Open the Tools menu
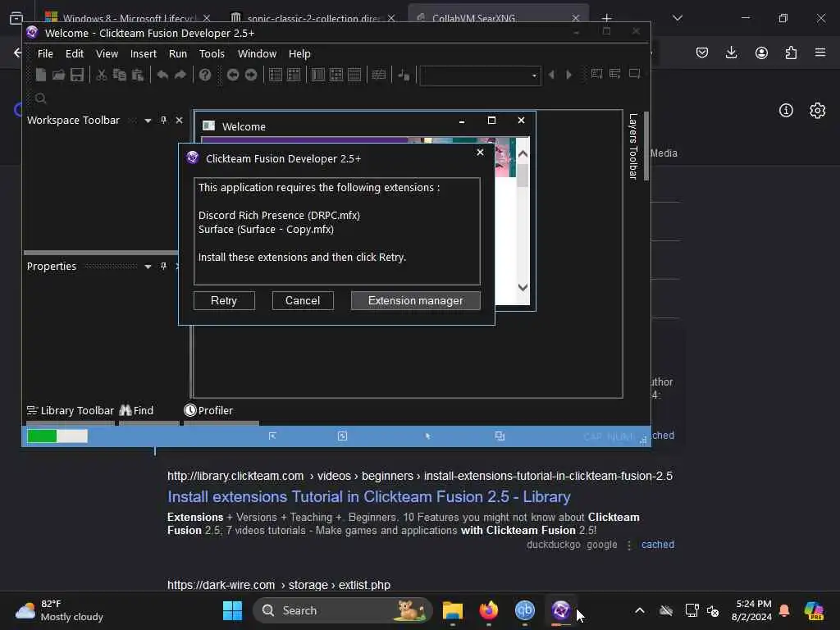Image resolution: width=840 pixels, height=630 pixels. coord(212,53)
